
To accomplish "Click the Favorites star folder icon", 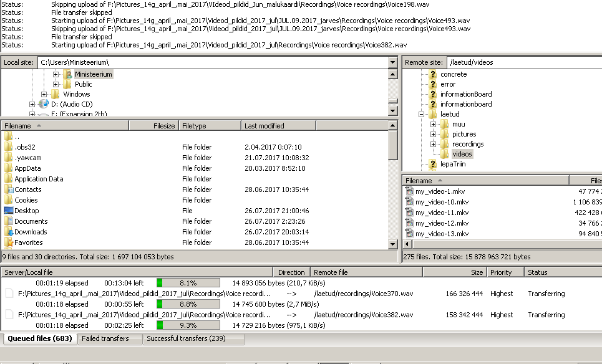I will [x=9, y=242].
